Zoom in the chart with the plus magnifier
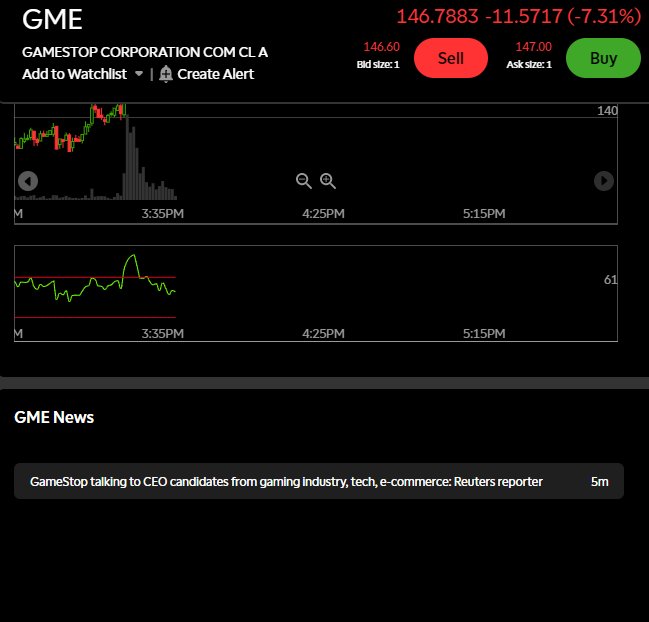 [328, 181]
